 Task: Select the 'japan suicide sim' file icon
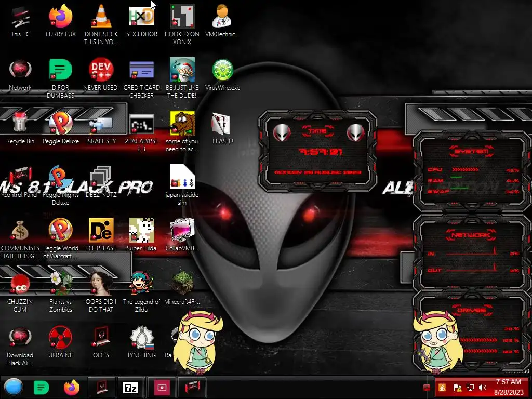[182, 177]
